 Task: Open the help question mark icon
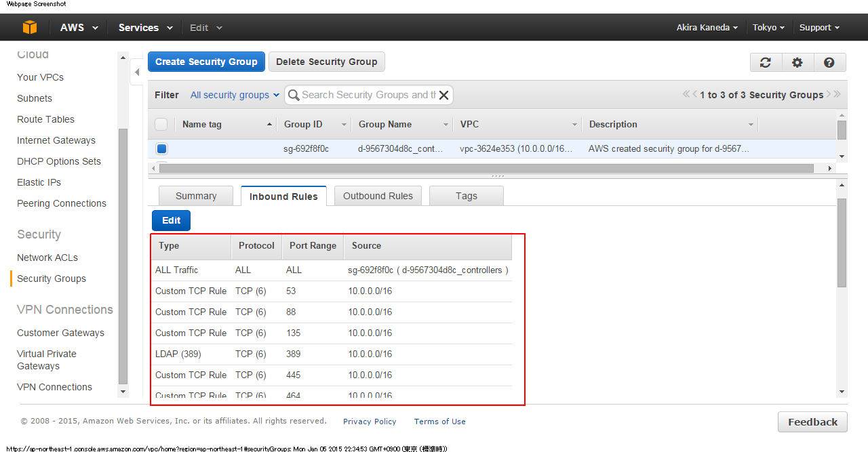point(829,62)
